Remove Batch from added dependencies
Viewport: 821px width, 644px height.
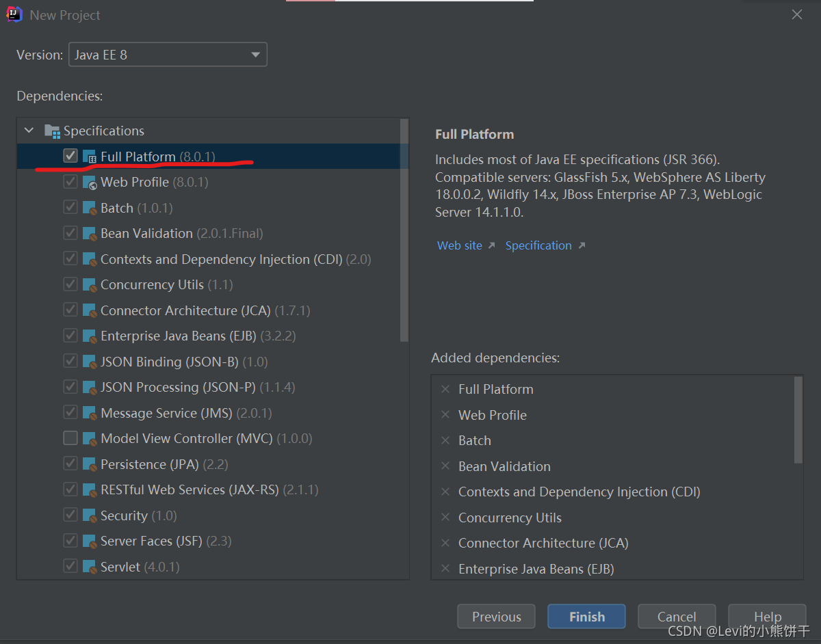[x=445, y=440]
